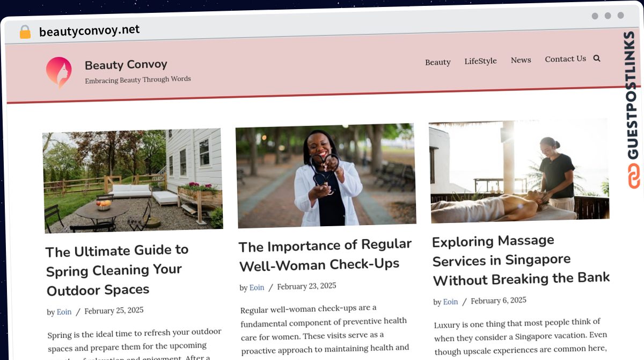Click the padlock icon beside the URL
Viewport: 644px width, 360px height.
[25, 32]
